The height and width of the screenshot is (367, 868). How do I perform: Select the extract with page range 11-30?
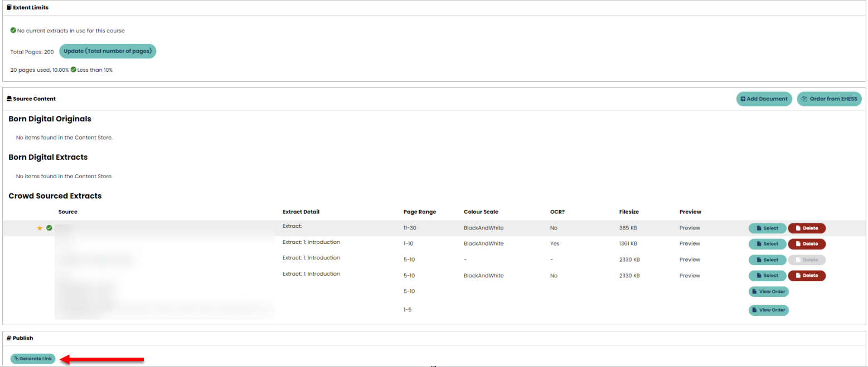tap(767, 228)
